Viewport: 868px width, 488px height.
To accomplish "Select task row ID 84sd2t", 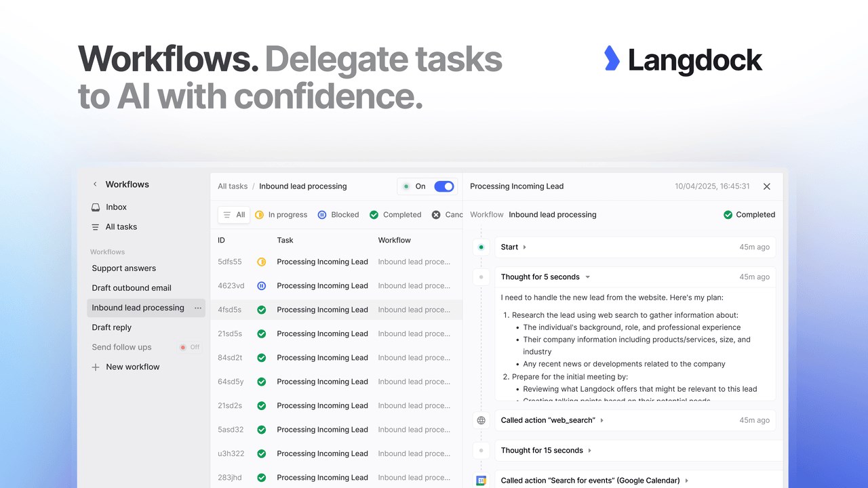I will 336,358.
